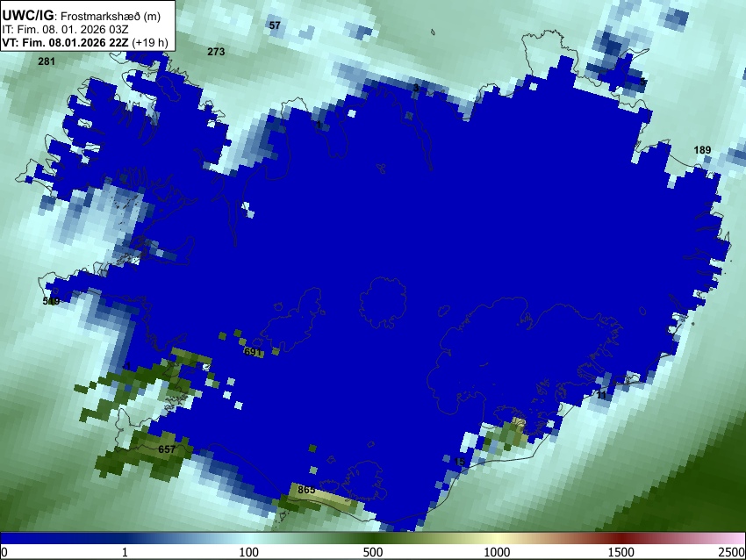Click the 'UWC/IG: Frostmarkshæð (m)' title text
The height and width of the screenshot is (560, 746).
pos(82,16)
